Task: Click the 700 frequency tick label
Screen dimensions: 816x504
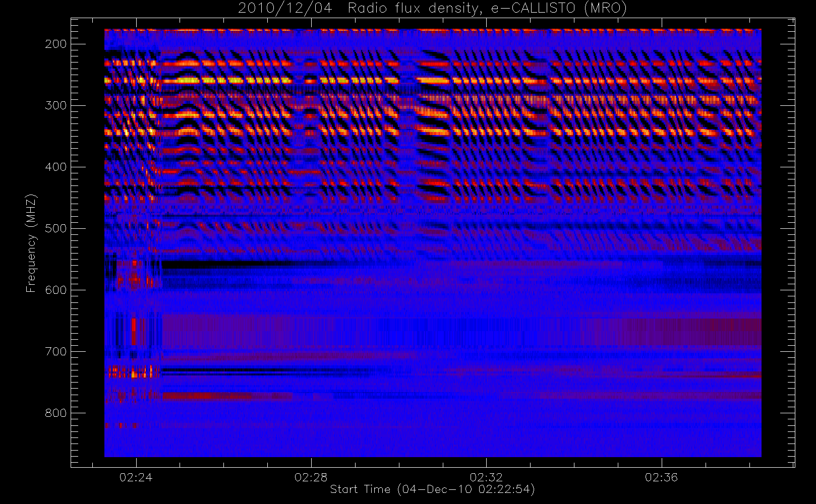Action: (56, 352)
